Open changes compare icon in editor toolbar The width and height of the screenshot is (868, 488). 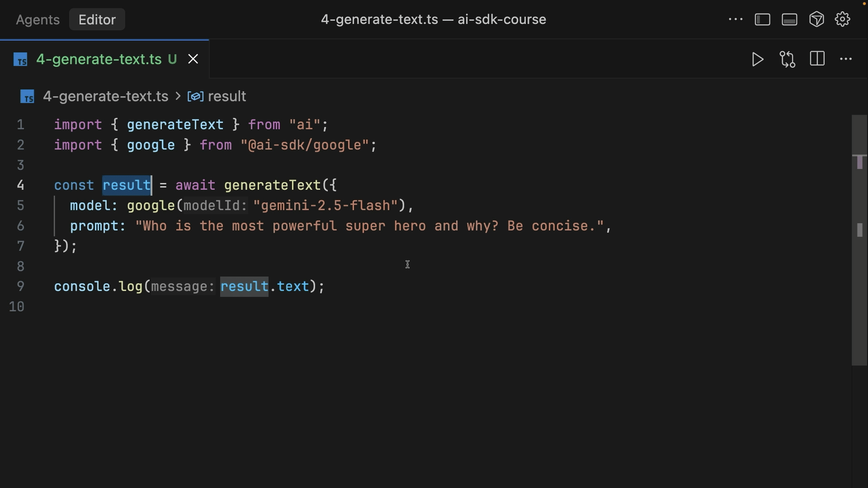788,59
